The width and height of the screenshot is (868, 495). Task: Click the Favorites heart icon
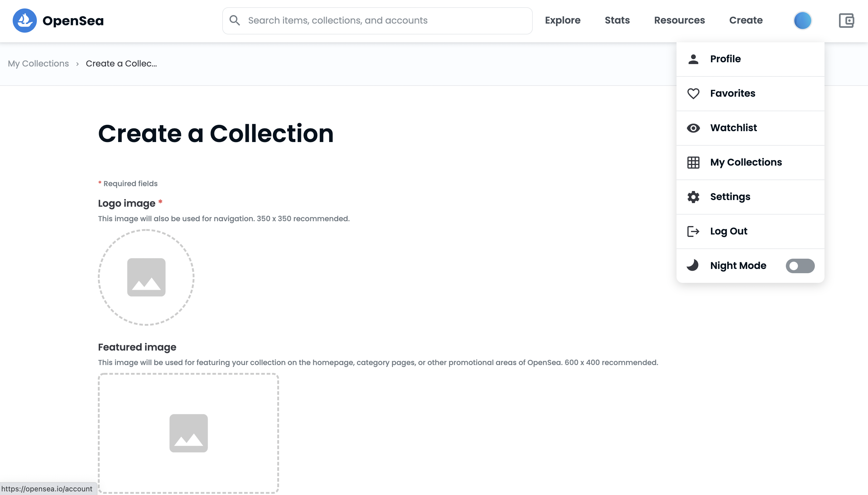pos(693,93)
